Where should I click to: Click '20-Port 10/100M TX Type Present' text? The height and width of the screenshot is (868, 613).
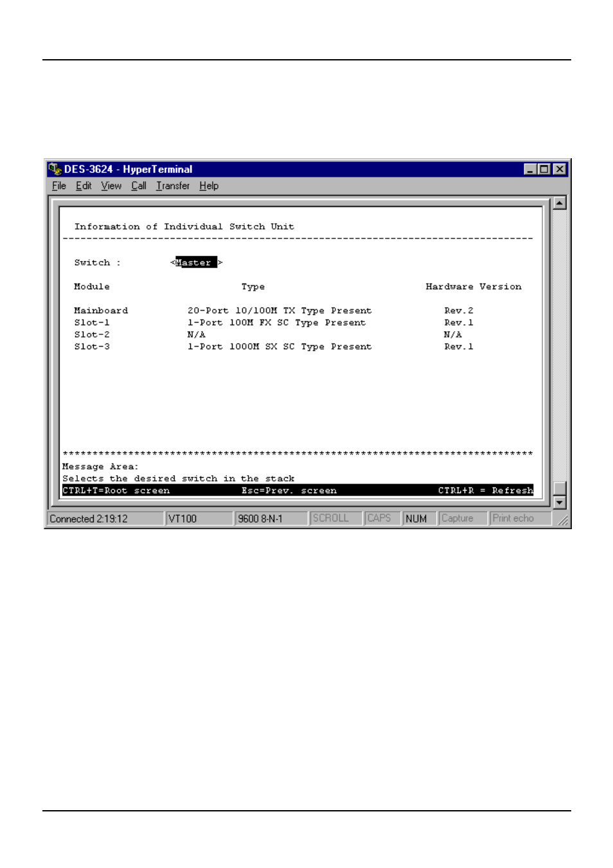[280, 311]
